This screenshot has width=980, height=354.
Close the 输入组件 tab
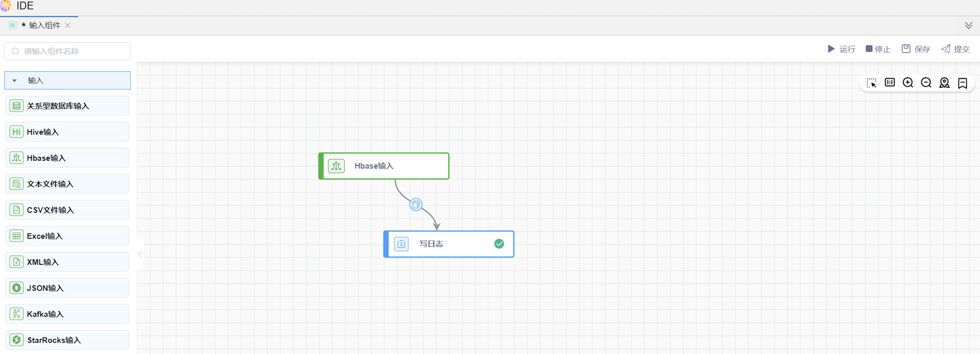(68, 25)
